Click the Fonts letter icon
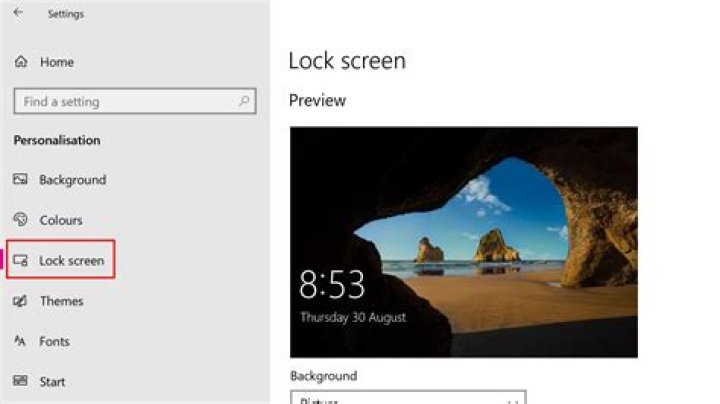Screen dimensions: 720x404 pyautogui.click(x=21, y=341)
